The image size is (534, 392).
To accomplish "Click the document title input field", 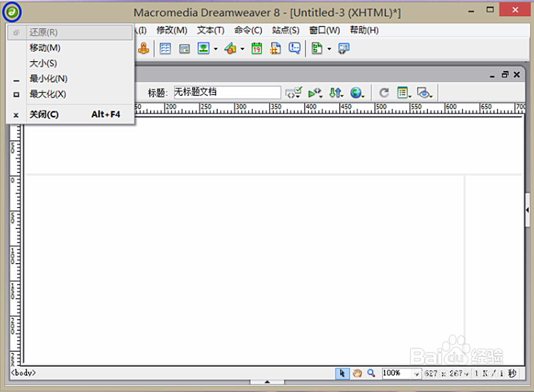I will 227,92.
